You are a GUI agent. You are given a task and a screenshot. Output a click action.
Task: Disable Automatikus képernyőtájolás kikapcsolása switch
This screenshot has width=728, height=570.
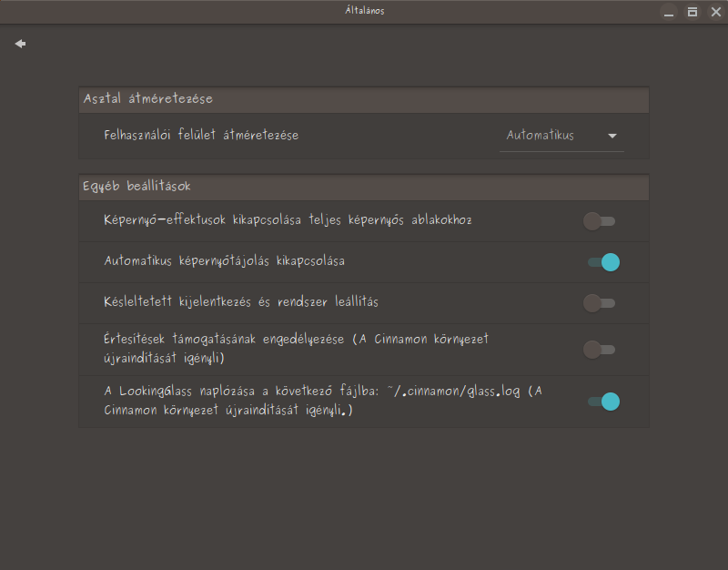click(603, 262)
